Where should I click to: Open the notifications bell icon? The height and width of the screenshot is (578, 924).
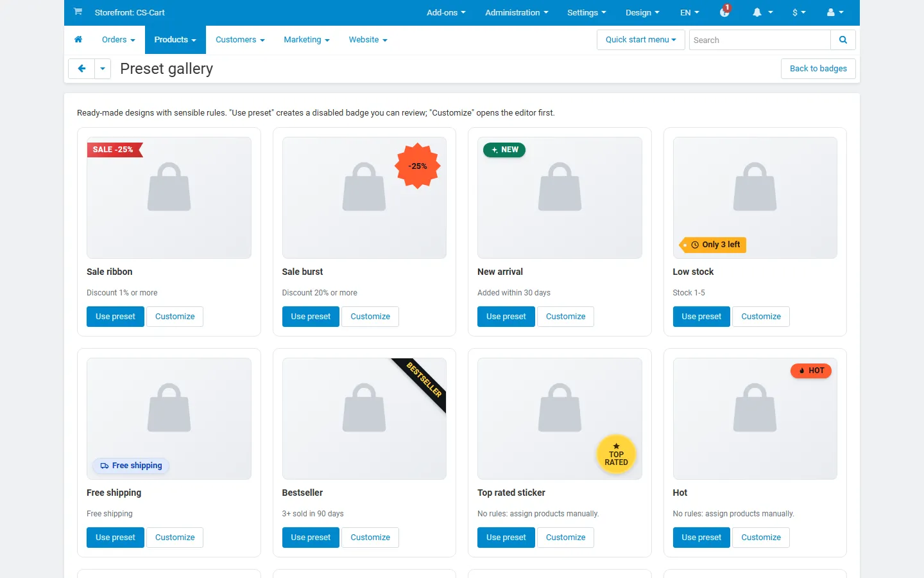click(x=762, y=12)
